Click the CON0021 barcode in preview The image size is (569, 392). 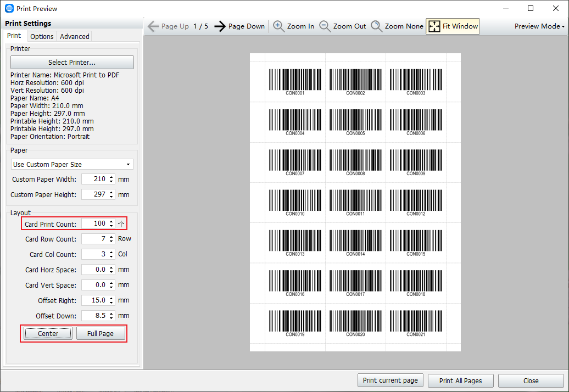416,323
